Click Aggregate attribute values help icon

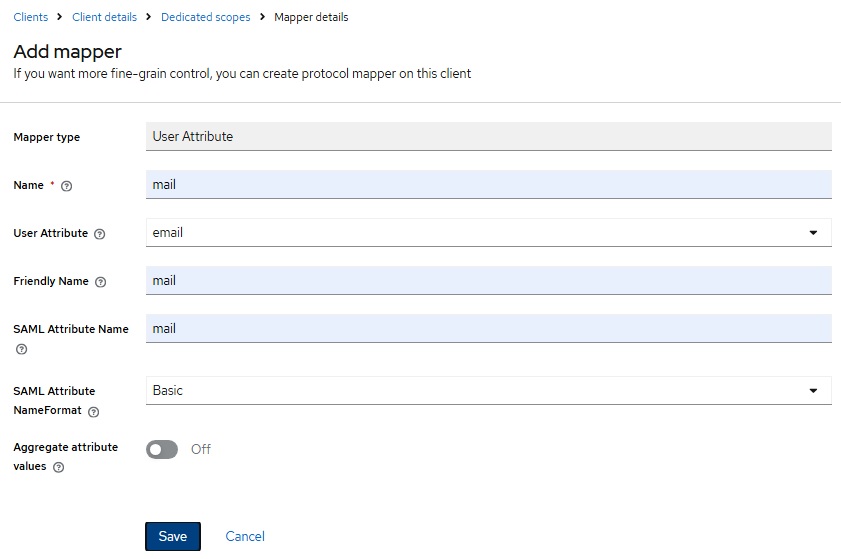[x=58, y=467]
